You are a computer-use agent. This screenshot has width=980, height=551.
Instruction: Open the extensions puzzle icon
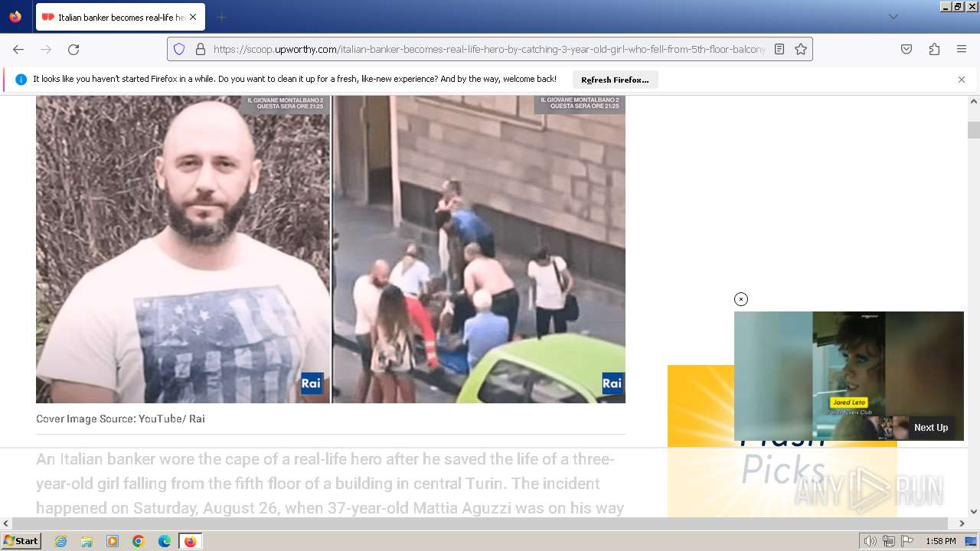[934, 49]
